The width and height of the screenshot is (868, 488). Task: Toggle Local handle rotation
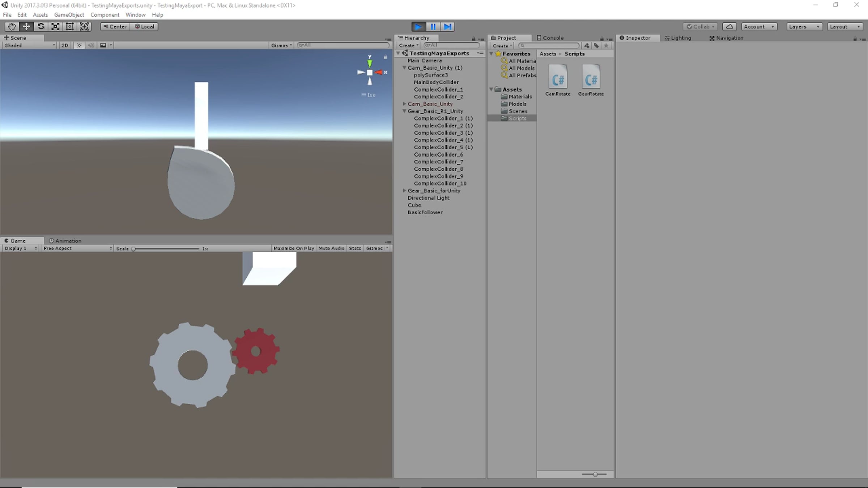tap(144, 26)
